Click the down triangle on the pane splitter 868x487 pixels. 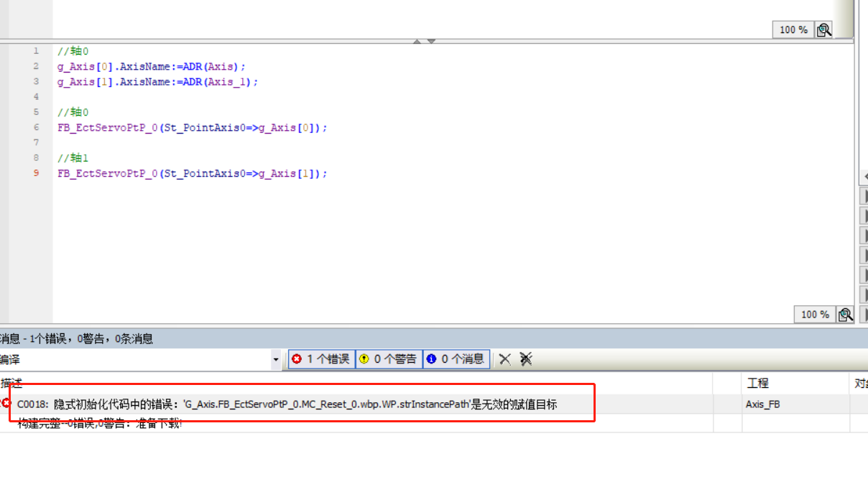tap(431, 42)
